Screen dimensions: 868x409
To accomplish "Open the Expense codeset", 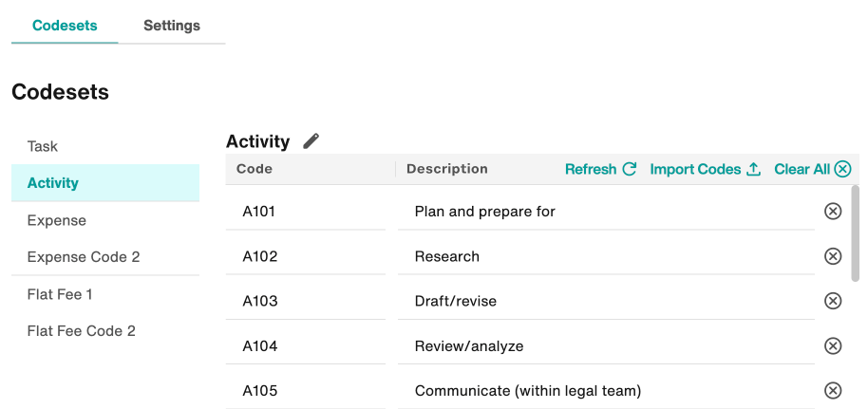I will tap(105, 220).
